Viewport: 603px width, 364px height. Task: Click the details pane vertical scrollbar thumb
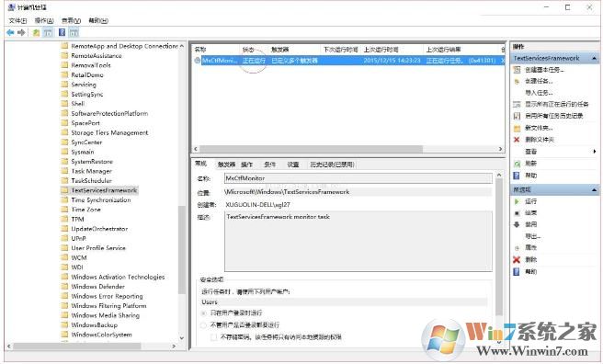click(x=499, y=246)
